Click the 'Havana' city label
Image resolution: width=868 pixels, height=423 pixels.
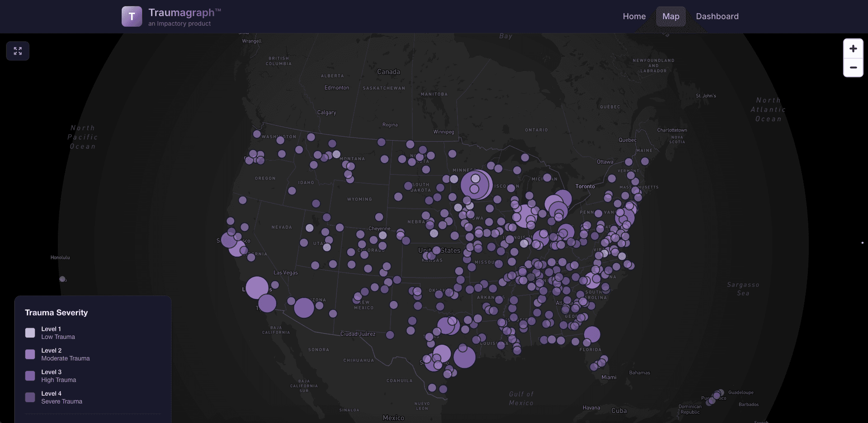591,408
